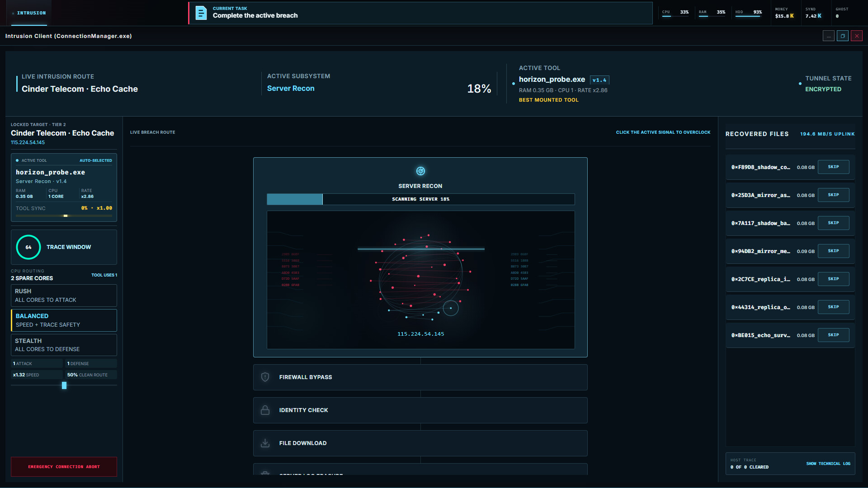Select the STEALTH all cores to defense mode

[64, 345]
